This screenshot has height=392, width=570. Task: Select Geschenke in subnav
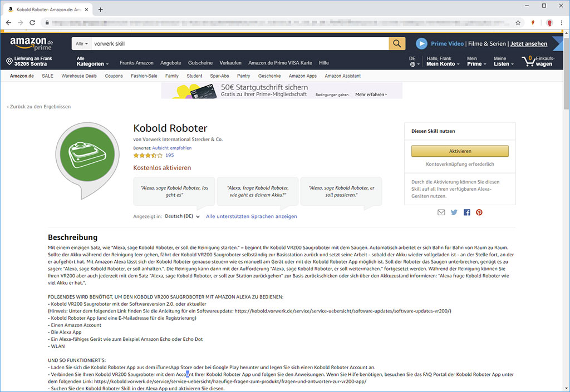269,76
